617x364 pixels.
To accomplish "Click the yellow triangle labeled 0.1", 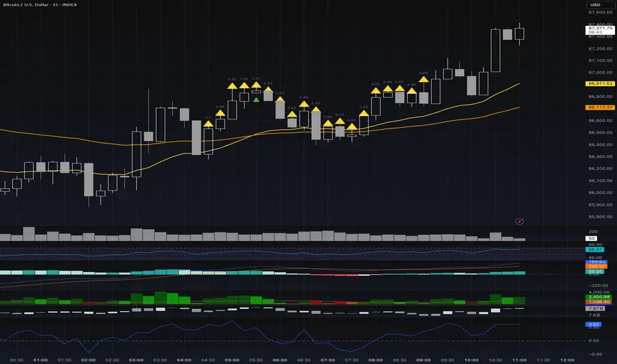I will coord(208,124).
